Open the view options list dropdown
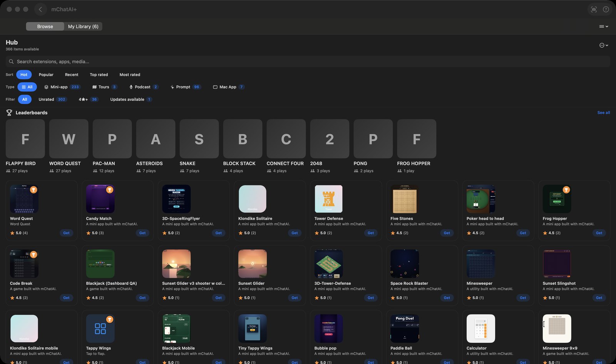The width and height of the screenshot is (616, 364). click(x=604, y=27)
